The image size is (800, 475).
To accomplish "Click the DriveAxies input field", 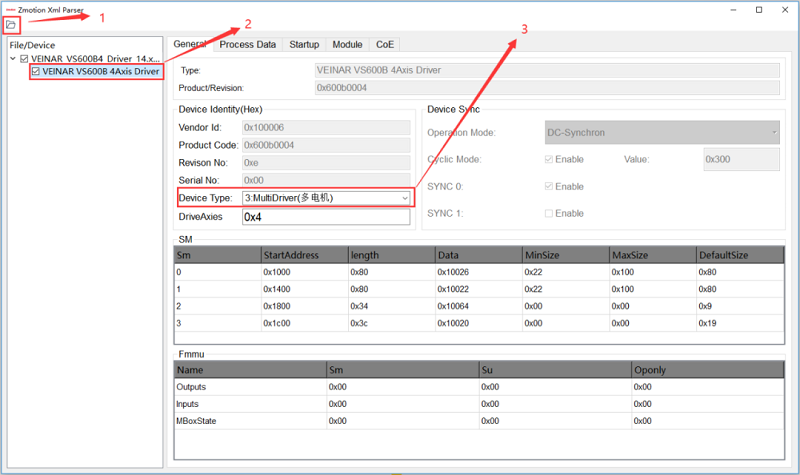I will point(326,217).
